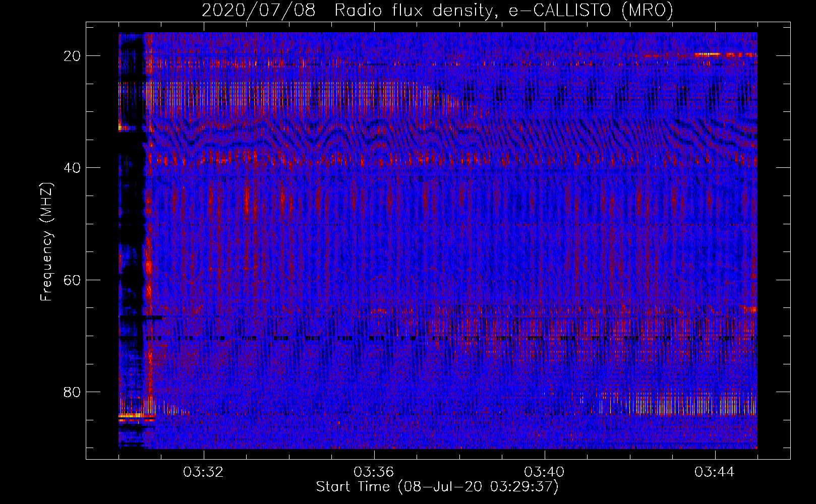The width and height of the screenshot is (816, 504).
Task: Click the "Frequency (MHZ)" axis label
Action: [46, 242]
